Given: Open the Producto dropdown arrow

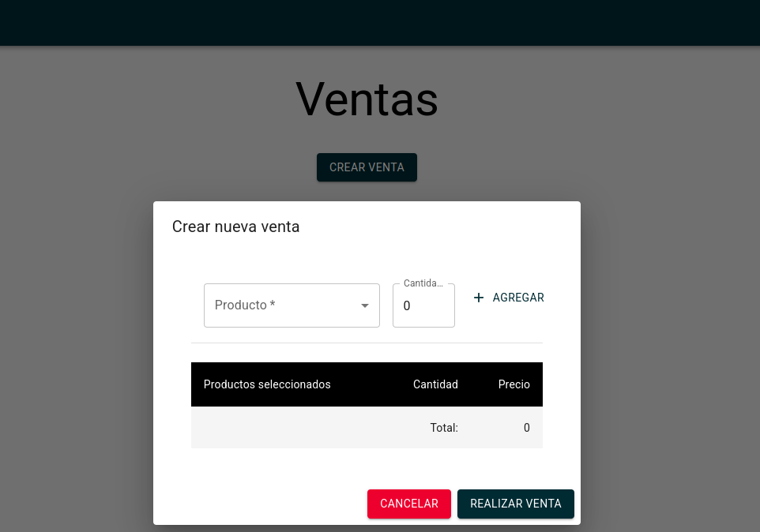Looking at the screenshot, I should tap(365, 305).
